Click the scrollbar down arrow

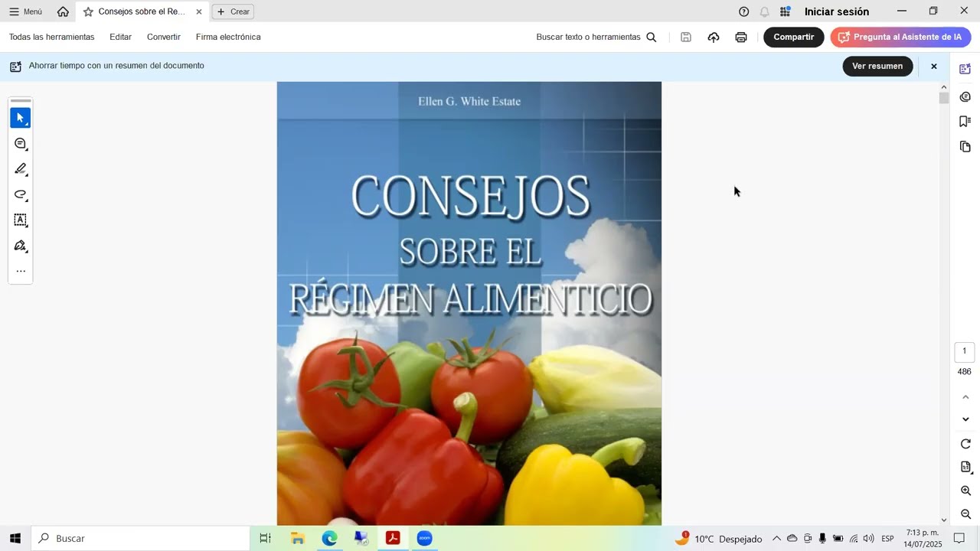(x=944, y=520)
